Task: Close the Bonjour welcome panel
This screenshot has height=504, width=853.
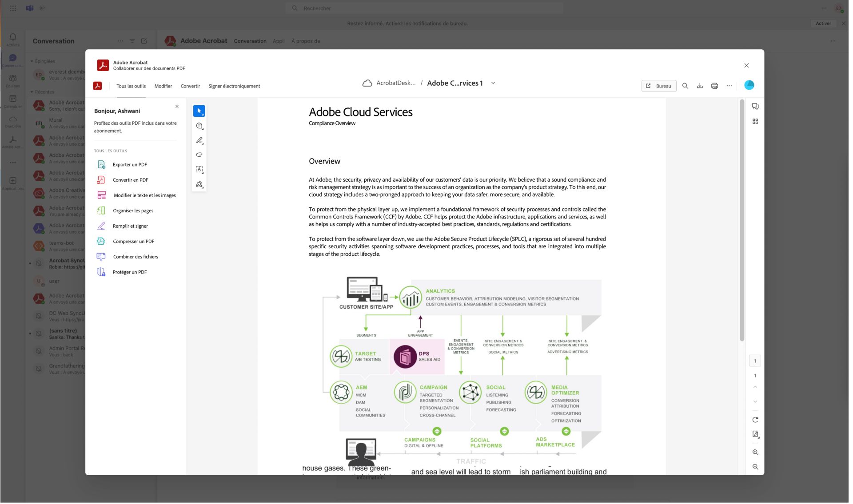Action: click(177, 107)
